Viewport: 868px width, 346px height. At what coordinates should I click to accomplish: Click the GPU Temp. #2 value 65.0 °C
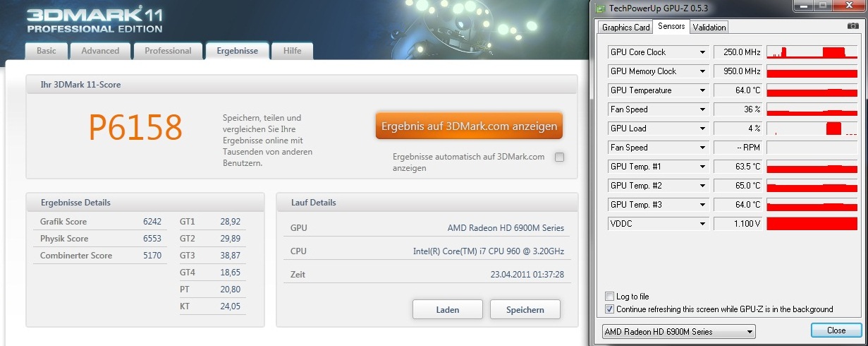pyautogui.click(x=738, y=186)
